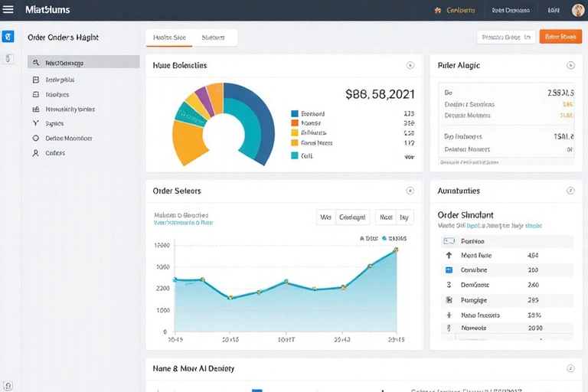Click the up arrow icon in the 484 row
Image resolution: width=588 pixels, height=392 pixels.
tap(449, 256)
